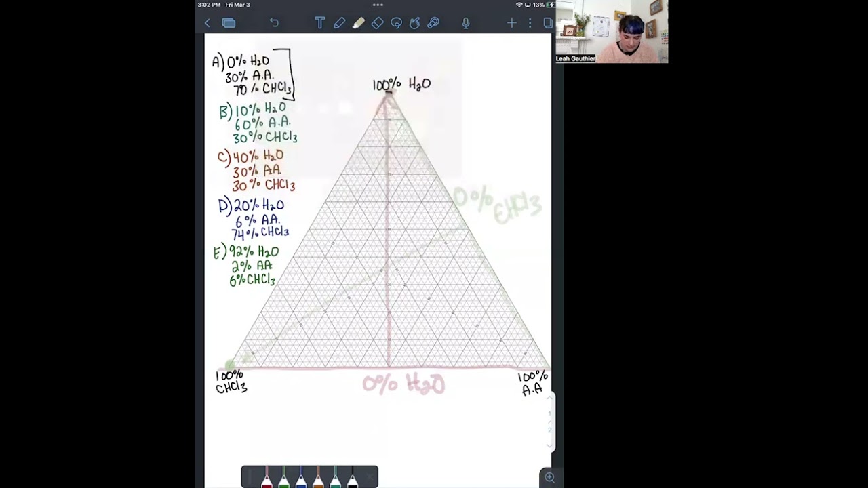Tap mixture E '6% CHCl3' line
Image resolution: width=868 pixels, height=488 pixels.
[252, 280]
